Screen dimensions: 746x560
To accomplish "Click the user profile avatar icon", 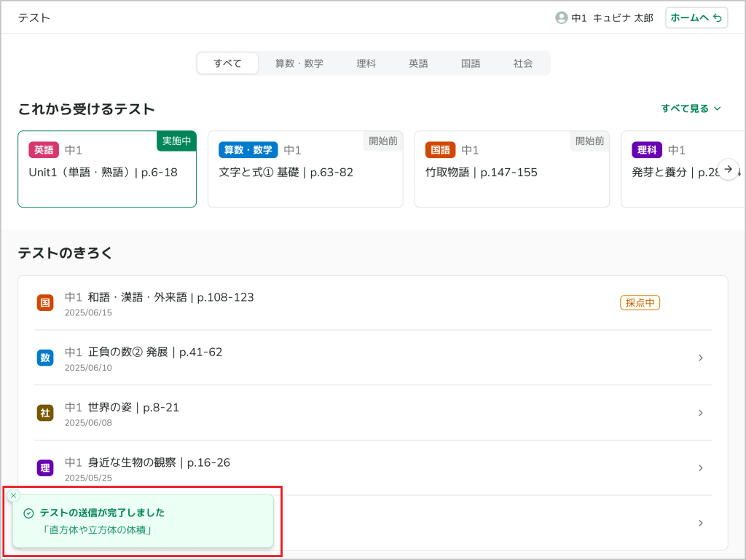I will 562,18.
